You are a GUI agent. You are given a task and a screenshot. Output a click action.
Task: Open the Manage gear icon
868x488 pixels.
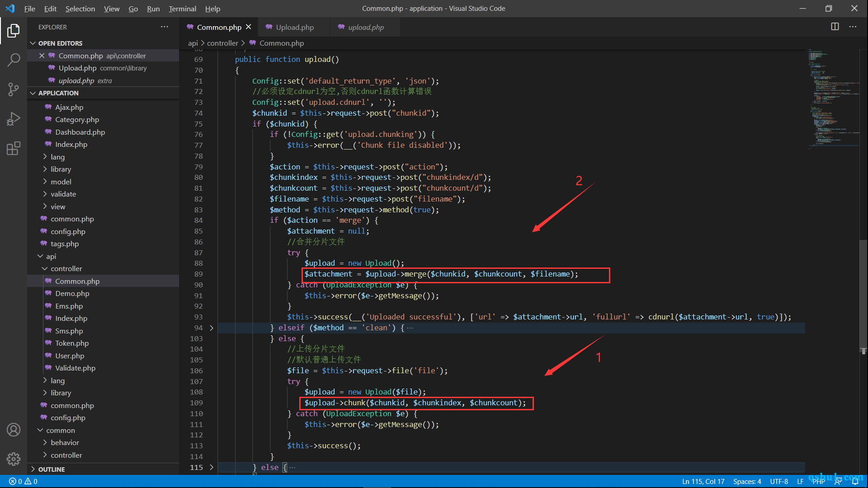point(14,459)
